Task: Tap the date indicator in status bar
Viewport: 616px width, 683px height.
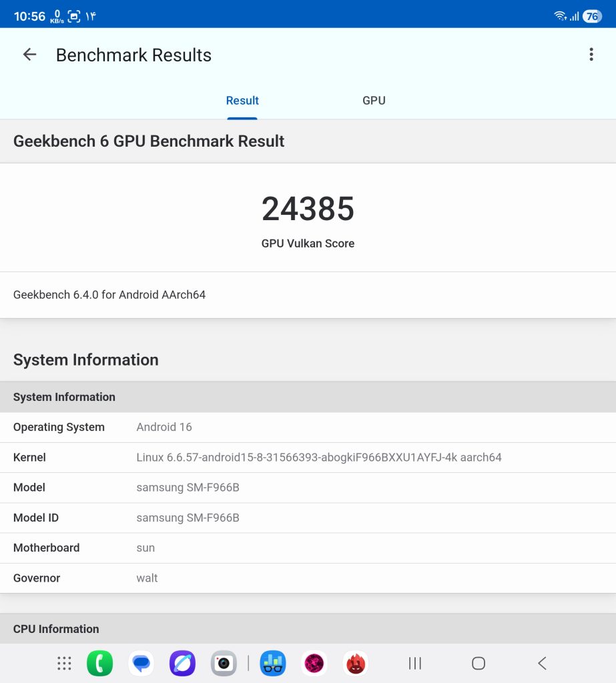Action: (90, 17)
